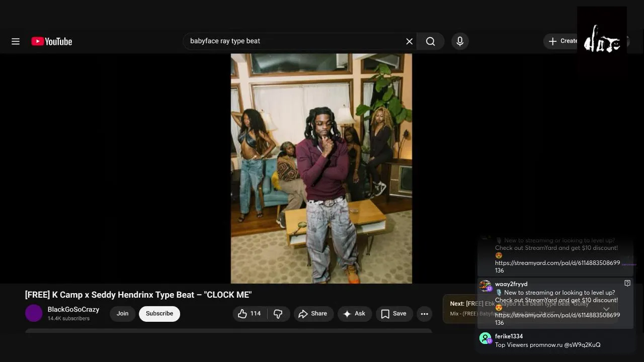The image size is (644, 362).
Task: Click the "Top Viewers promnow.ru" message
Action: [547, 345]
